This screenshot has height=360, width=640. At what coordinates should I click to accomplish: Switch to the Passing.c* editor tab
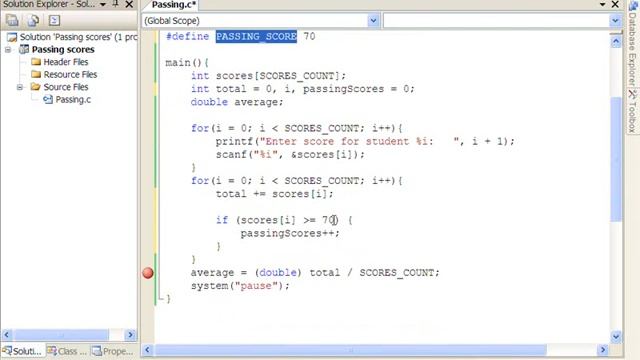pos(173,4)
